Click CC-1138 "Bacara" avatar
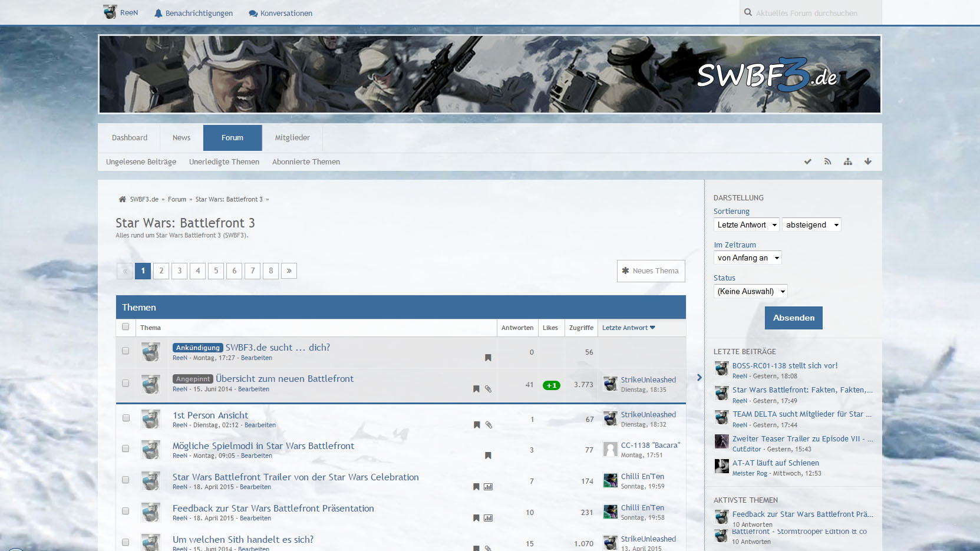Image resolution: width=980 pixels, height=551 pixels. point(611,449)
